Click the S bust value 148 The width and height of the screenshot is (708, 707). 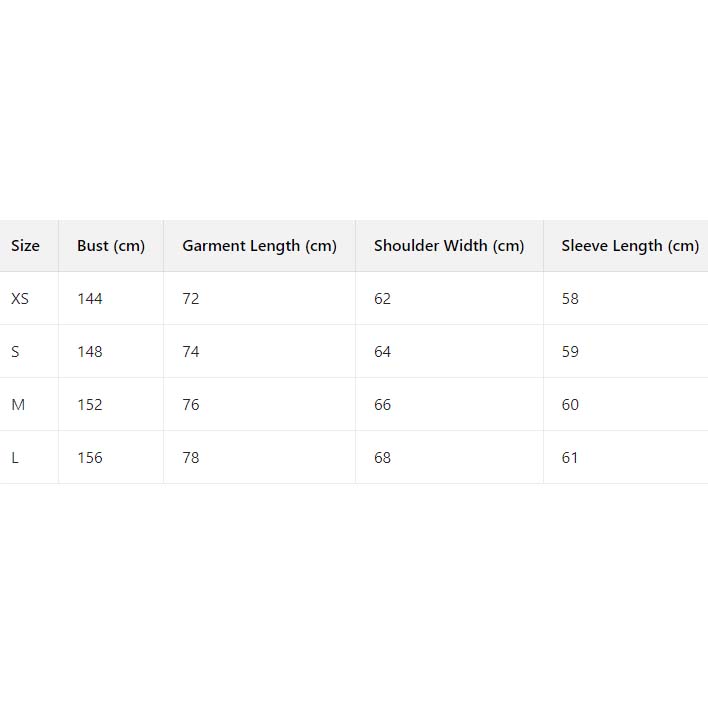[90, 352]
